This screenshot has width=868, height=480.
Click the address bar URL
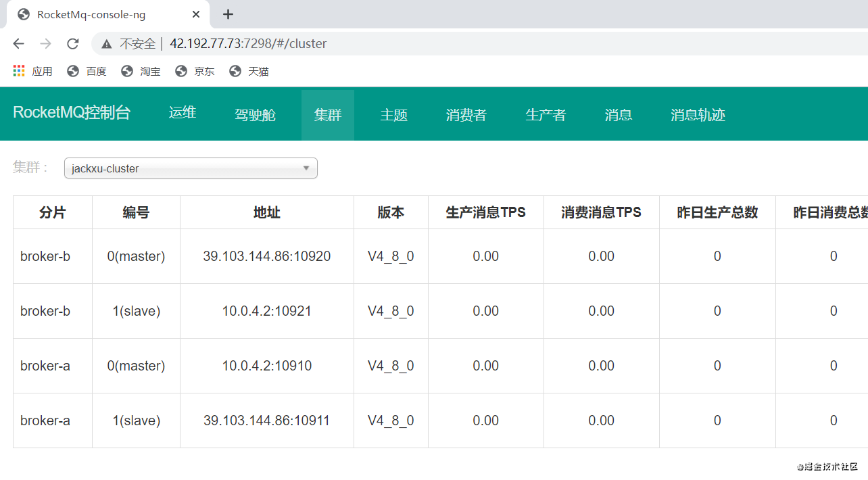(x=248, y=44)
